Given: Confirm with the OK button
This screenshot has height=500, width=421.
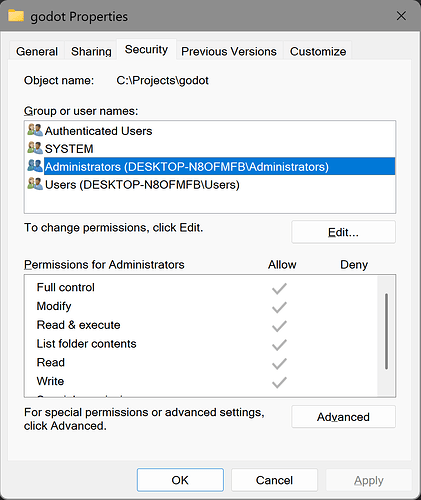Looking at the screenshot, I should click(180, 480).
